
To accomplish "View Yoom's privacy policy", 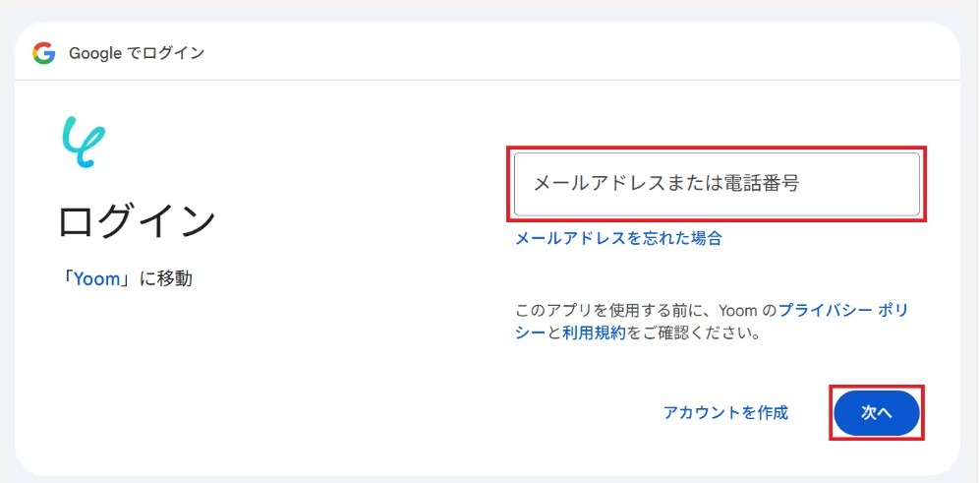I will (x=712, y=321).
